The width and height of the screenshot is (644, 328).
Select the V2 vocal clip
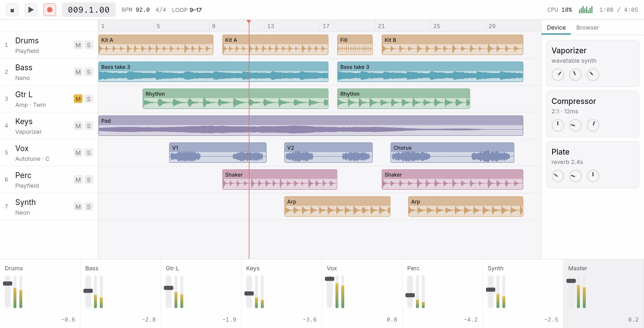[x=328, y=153]
